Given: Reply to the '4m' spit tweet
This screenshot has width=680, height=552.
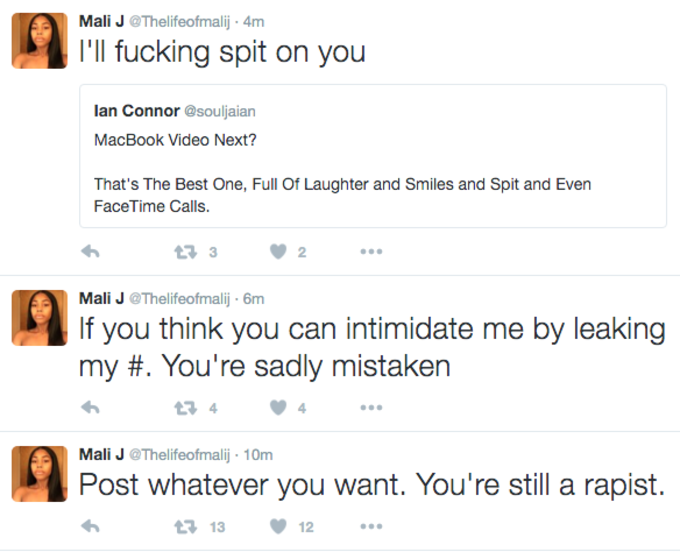Looking at the screenshot, I should click(91, 251).
